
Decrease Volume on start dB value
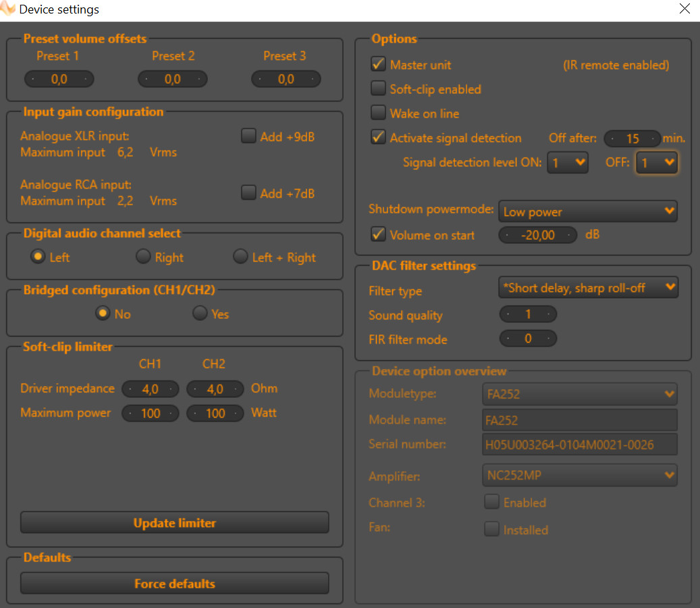click(507, 234)
